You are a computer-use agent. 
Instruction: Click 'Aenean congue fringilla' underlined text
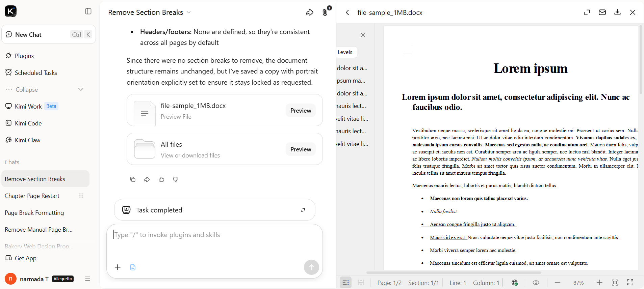pyautogui.click(x=472, y=224)
